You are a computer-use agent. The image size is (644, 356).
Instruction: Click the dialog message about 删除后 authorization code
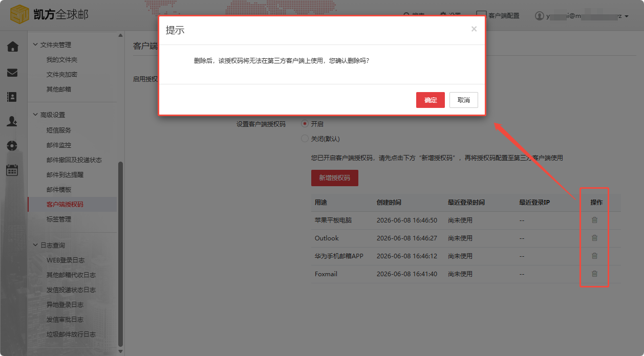(x=282, y=60)
